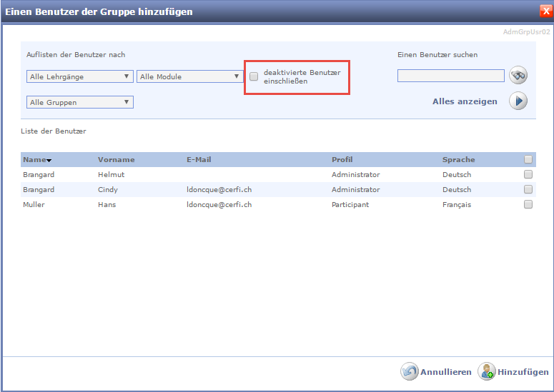Toggle select-all checkbox in table header

click(528, 159)
